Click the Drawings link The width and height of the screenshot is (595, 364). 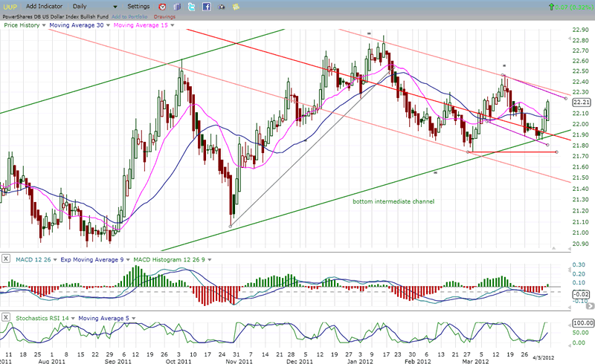[164, 16]
